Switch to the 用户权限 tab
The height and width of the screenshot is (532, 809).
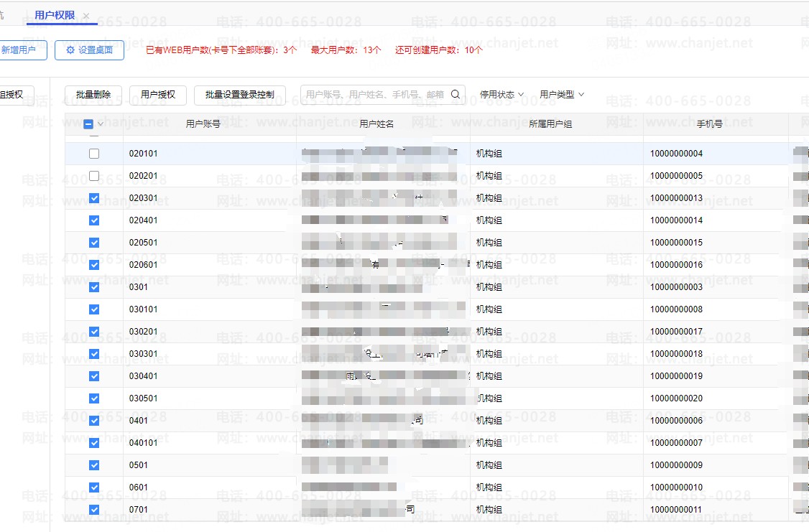point(55,16)
